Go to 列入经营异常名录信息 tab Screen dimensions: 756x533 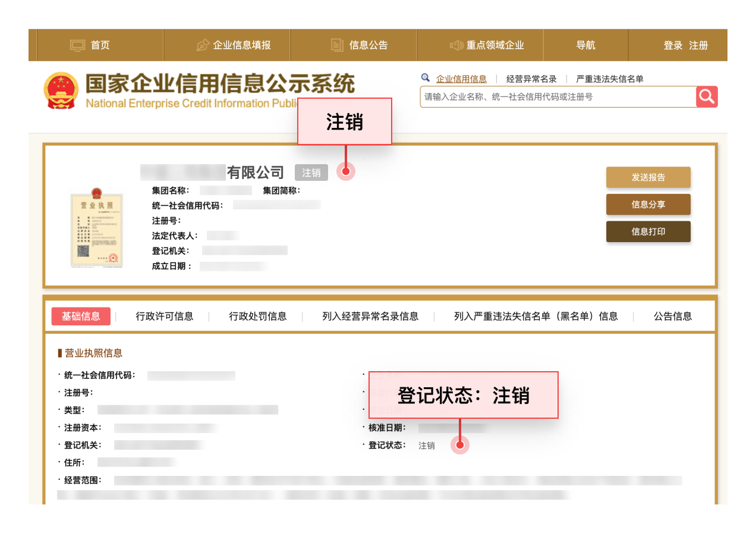coord(370,316)
